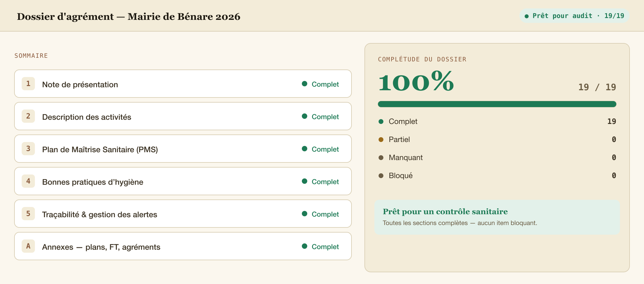Viewport: 644px width, 284px height.
Task: Click Complet status of Bonnes pratiques d'hygiène
Action: pos(320,182)
